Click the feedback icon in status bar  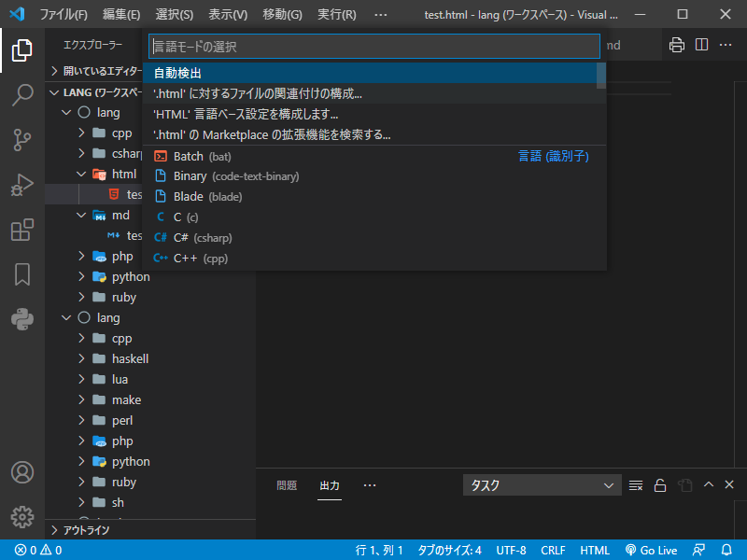coord(698,550)
